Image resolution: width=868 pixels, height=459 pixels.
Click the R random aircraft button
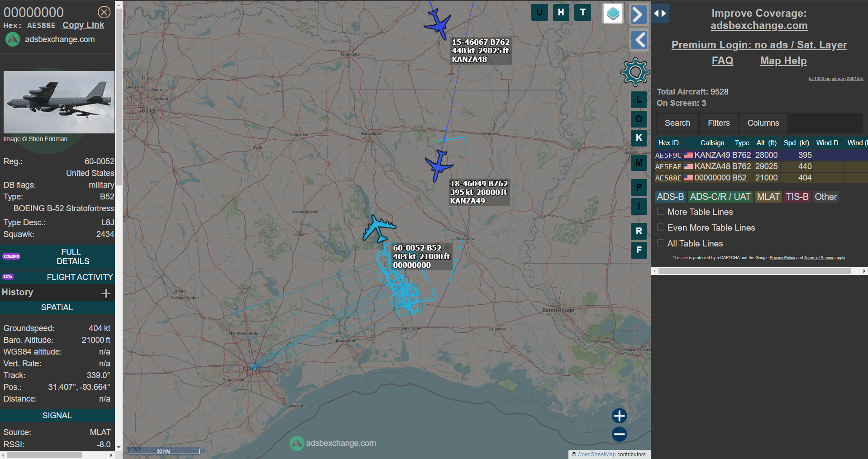pyautogui.click(x=639, y=231)
